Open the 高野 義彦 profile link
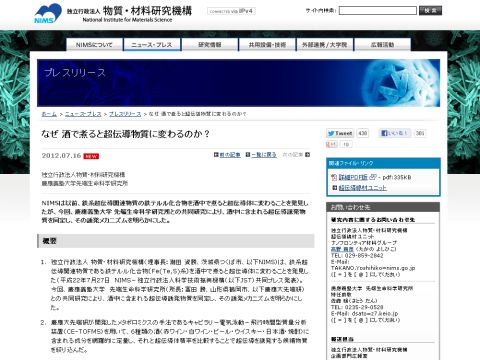The height and width of the screenshot is (360, 480). pos(342,249)
